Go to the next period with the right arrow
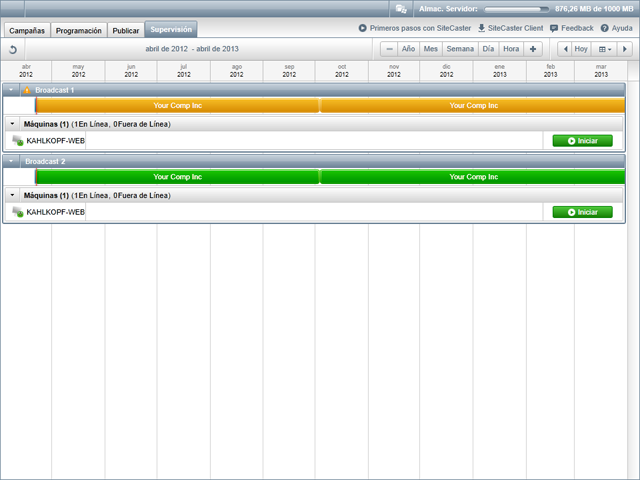Screen dimensions: 640x480 click(x=626, y=49)
